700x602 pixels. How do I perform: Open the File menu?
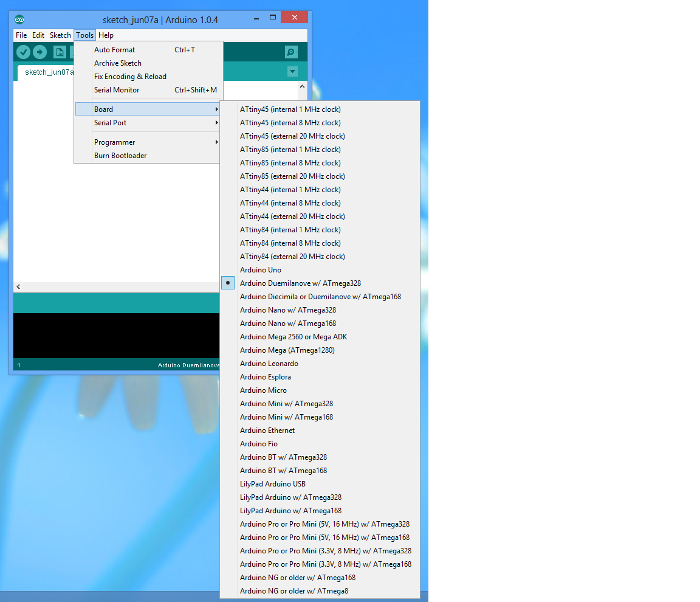[21, 35]
